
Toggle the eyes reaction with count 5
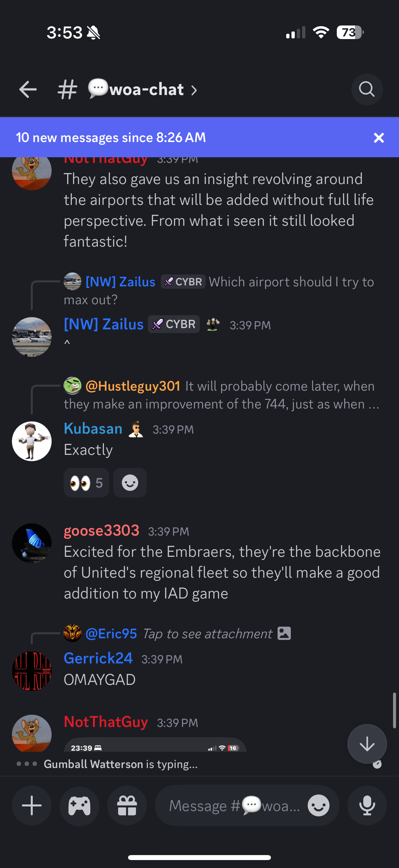[86, 483]
